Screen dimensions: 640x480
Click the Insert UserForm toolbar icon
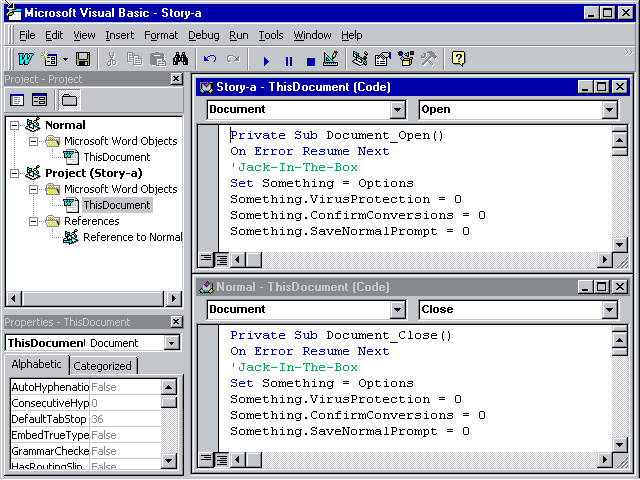pos(49,59)
